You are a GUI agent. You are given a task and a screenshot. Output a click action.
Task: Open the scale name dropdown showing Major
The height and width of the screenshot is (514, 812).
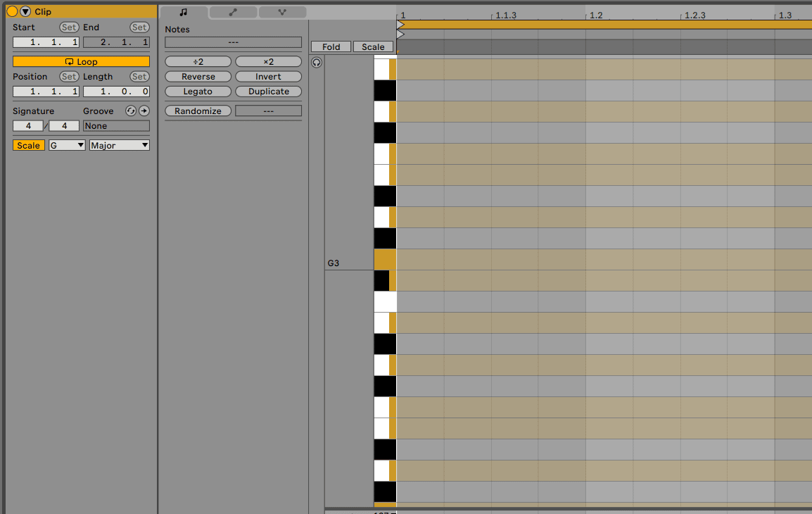click(120, 146)
